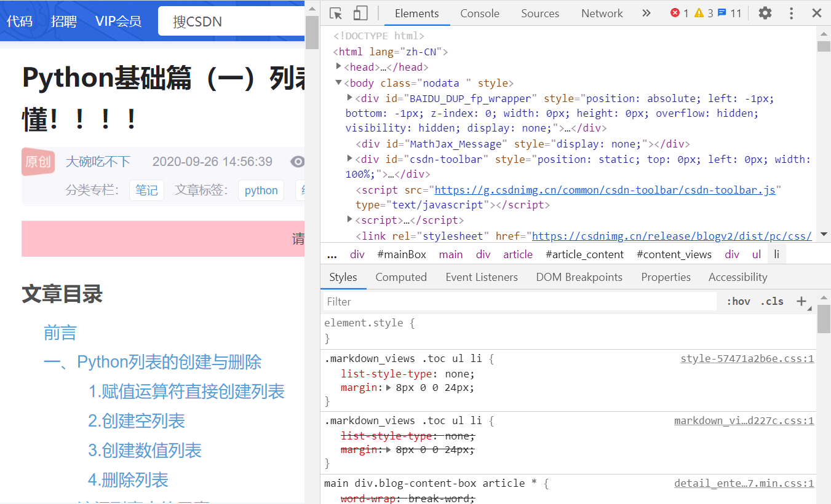This screenshot has height=504, width=831.
Task: Click the view count eye icon on the article
Action: [x=298, y=162]
